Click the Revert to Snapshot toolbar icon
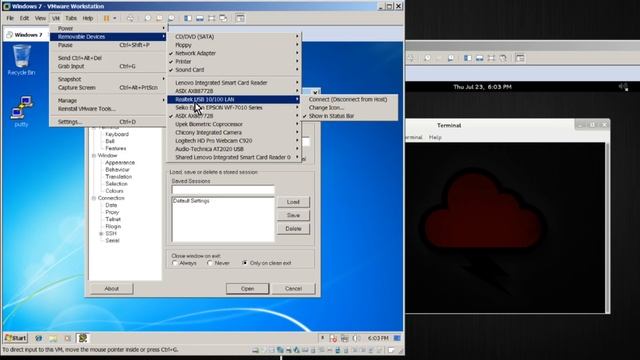 [x=160, y=18]
